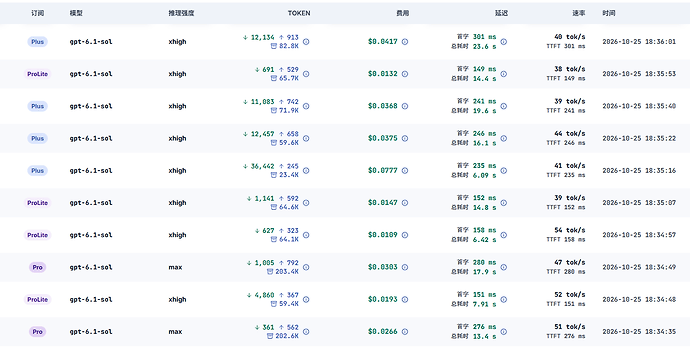
Task: Open token info icon beside 202.6K
Action: point(306,332)
